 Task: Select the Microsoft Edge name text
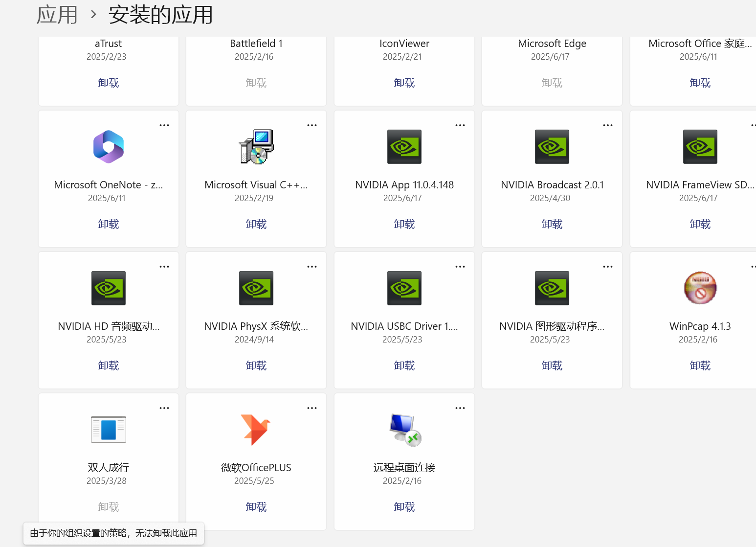552,44
